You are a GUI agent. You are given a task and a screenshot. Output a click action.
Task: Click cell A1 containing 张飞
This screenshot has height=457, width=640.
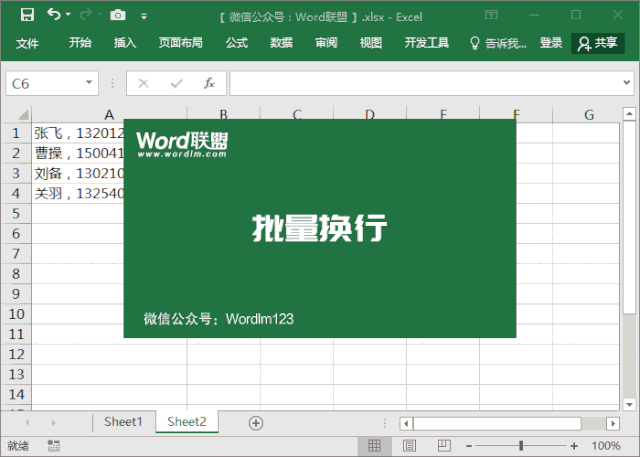pos(78,133)
